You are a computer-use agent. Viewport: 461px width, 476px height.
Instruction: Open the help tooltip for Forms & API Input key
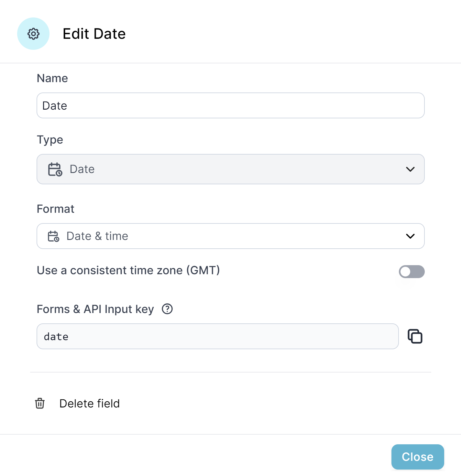[x=167, y=309]
